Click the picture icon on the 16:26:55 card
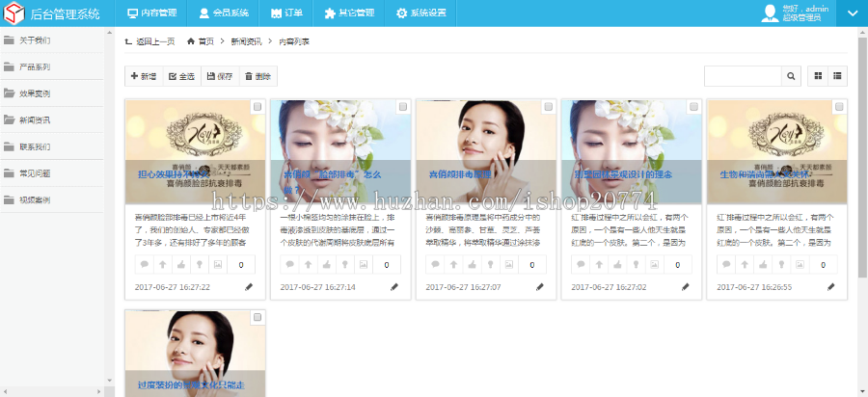The height and width of the screenshot is (397, 868). 800,265
